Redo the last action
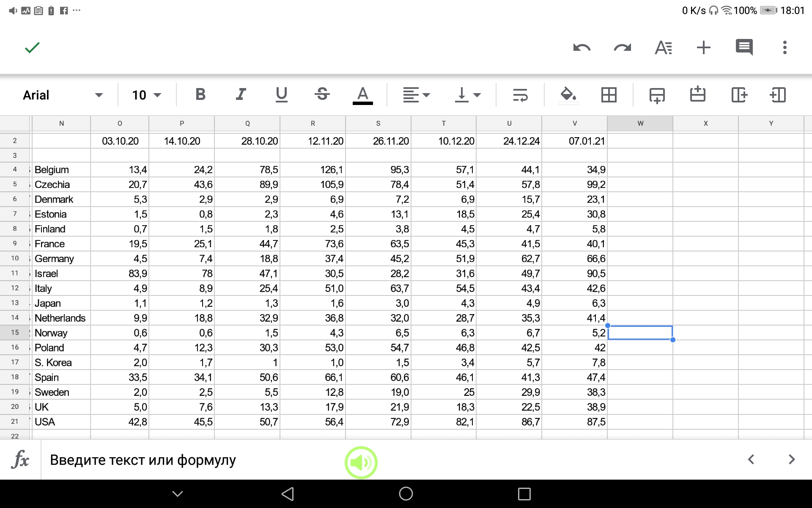The width and height of the screenshot is (812, 508). (x=622, y=47)
